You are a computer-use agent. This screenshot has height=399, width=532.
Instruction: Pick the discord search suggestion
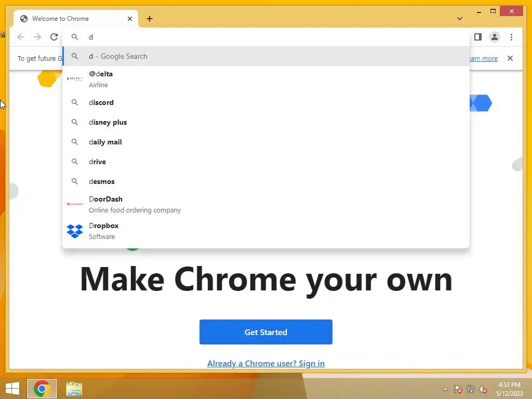[x=266, y=102]
